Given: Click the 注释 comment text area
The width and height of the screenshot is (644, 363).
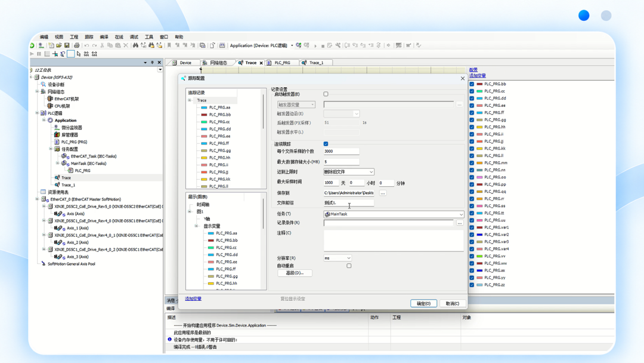Looking at the screenshot, I should 394,241.
